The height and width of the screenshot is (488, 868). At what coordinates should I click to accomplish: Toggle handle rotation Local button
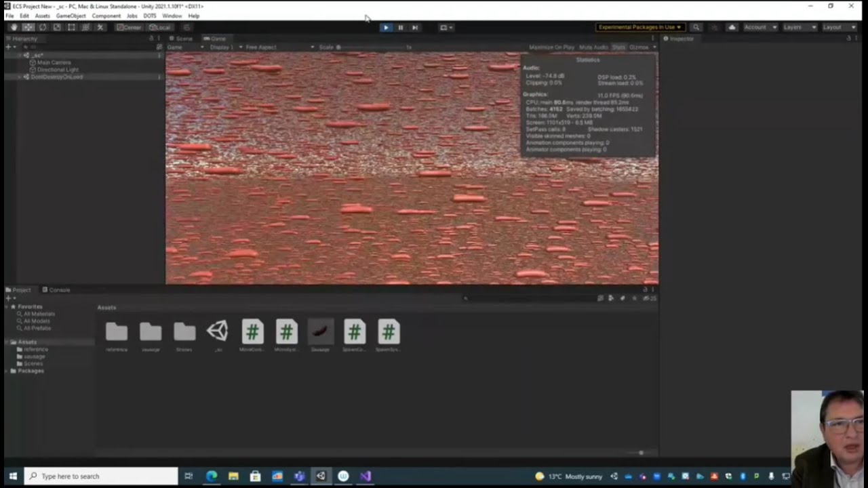(x=159, y=27)
